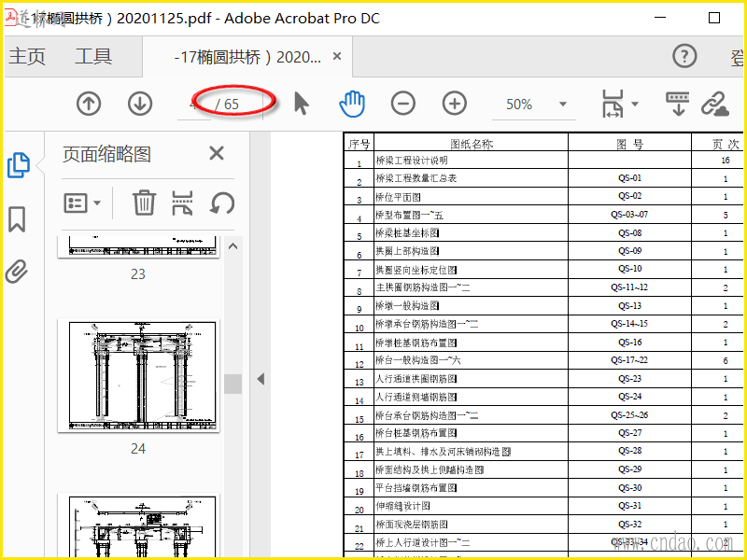Click the 桥梁工程数量汇总表 entry
This screenshot has height=560, width=747.
tap(416, 178)
